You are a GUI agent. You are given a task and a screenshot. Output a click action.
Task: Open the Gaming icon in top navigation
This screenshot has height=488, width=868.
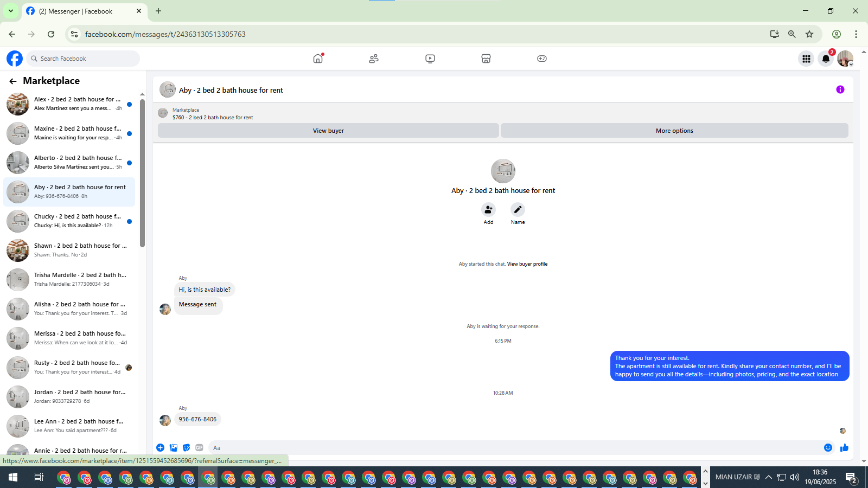pyautogui.click(x=542, y=59)
